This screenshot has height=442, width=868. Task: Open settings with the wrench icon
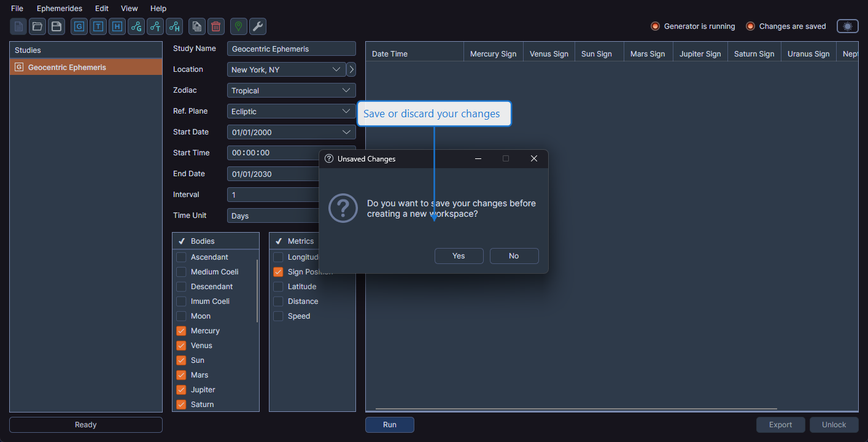point(257,26)
